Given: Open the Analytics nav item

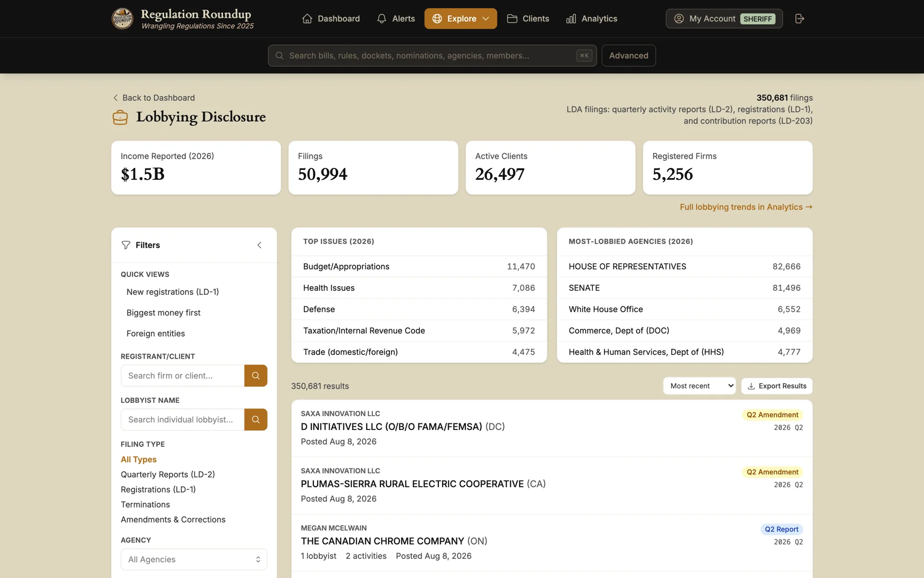Looking at the screenshot, I should (591, 18).
